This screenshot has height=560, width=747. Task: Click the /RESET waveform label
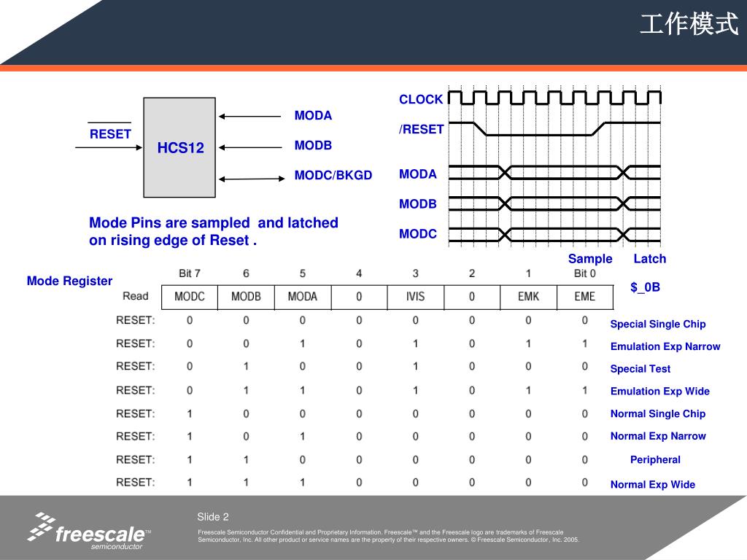421,130
